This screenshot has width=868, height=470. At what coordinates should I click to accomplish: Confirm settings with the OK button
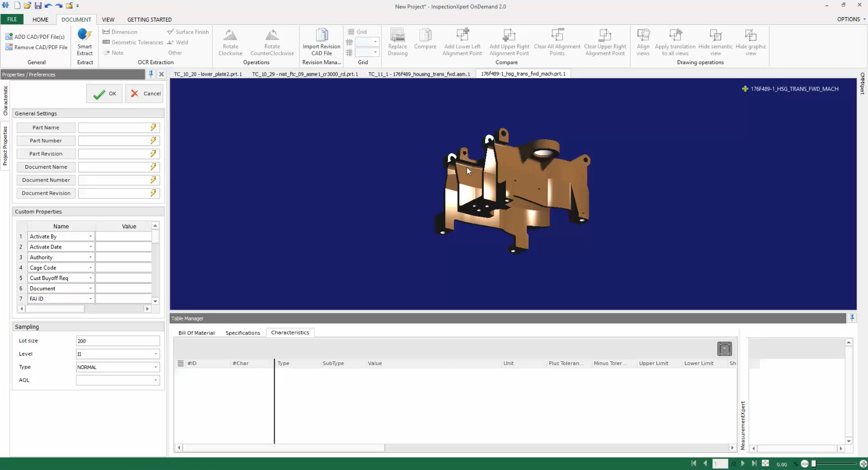coord(104,94)
